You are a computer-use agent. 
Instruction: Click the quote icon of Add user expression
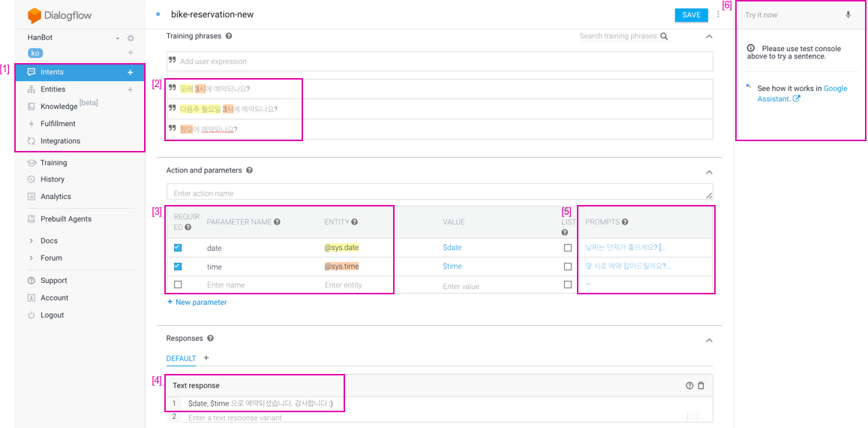coord(172,60)
